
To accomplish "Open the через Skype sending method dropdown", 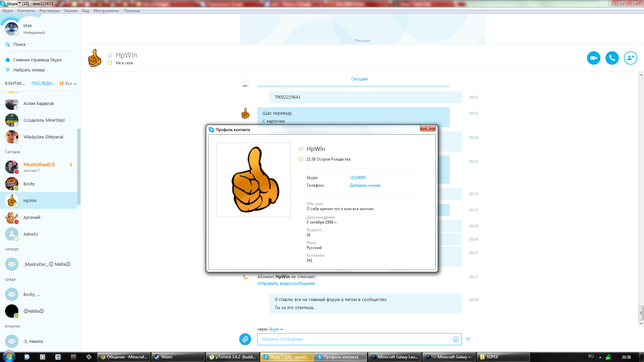I will pos(276,329).
